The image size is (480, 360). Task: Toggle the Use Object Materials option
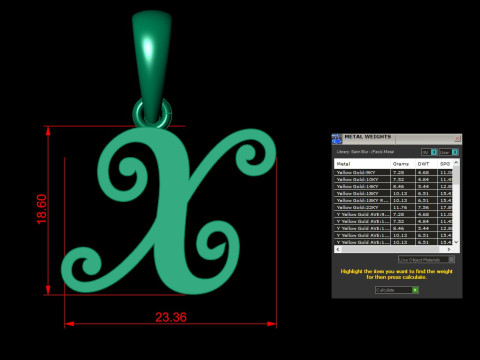coord(426,259)
